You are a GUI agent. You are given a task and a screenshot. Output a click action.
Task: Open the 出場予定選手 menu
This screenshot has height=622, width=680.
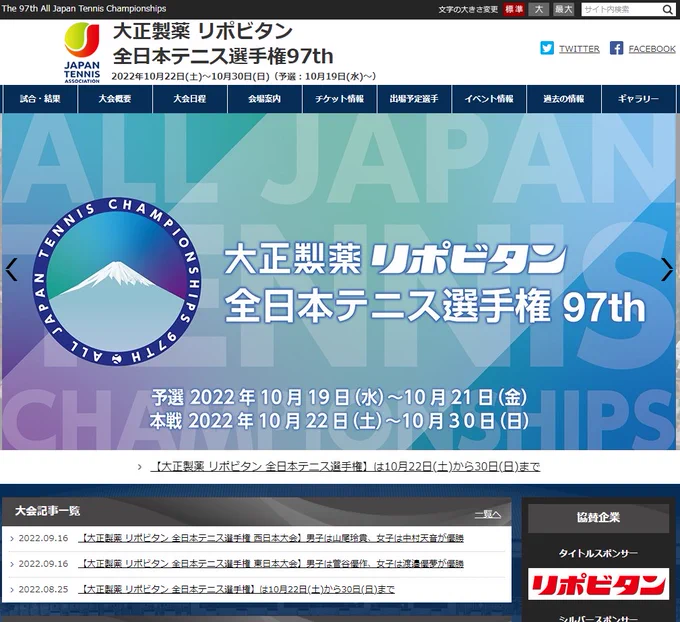(414, 99)
